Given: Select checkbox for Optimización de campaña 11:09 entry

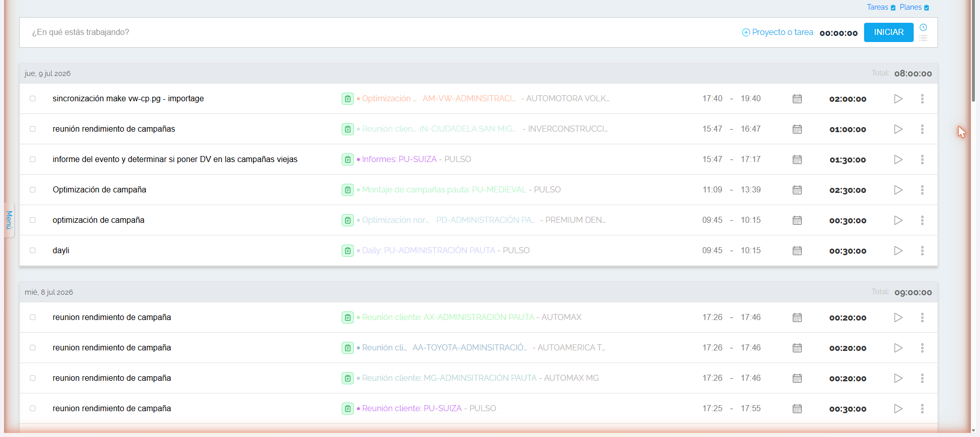Looking at the screenshot, I should coord(32,190).
